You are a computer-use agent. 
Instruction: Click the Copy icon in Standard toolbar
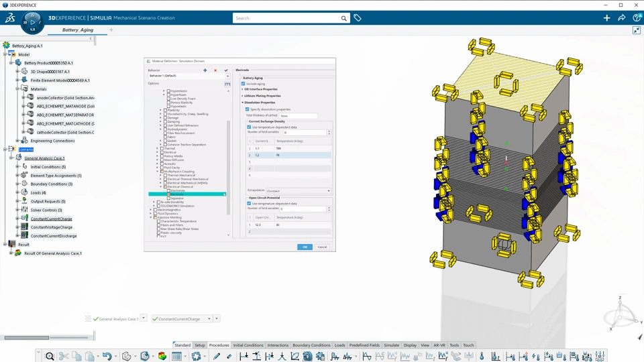[76, 356]
